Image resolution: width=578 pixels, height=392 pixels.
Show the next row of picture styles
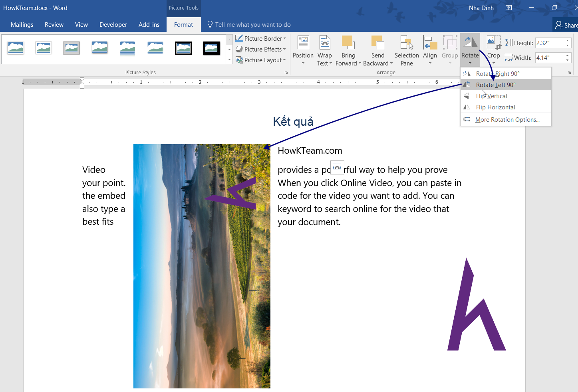[229, 49]
